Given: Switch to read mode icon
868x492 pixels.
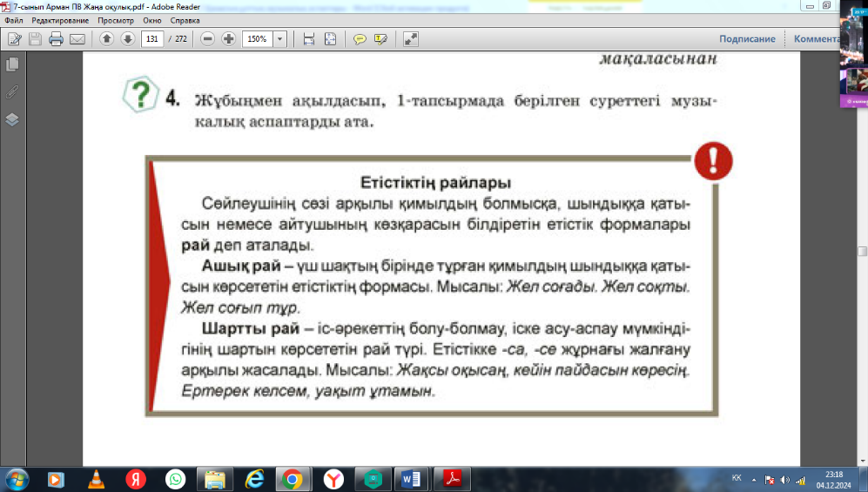Looking at the screenshot, I should (411, 38).
